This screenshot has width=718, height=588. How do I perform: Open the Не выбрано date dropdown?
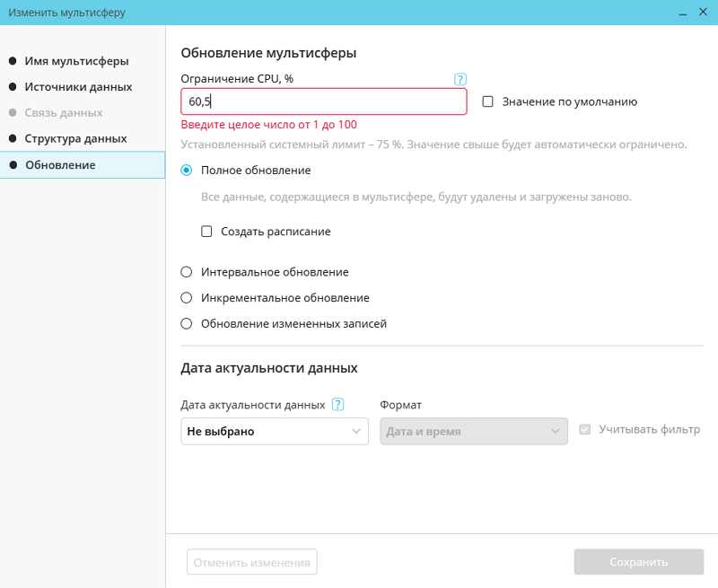click(275, 432)
